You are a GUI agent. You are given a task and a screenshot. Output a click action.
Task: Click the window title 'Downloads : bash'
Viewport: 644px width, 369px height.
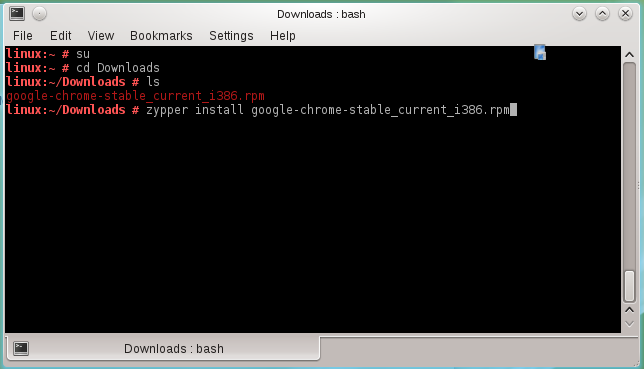tap(321, 14)
